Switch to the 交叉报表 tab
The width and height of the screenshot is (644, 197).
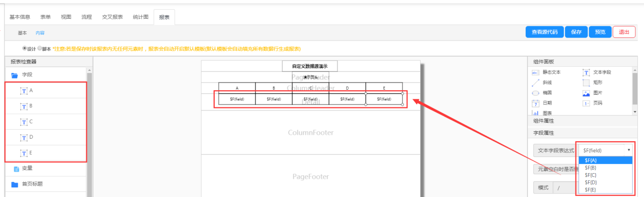[112, 17]
